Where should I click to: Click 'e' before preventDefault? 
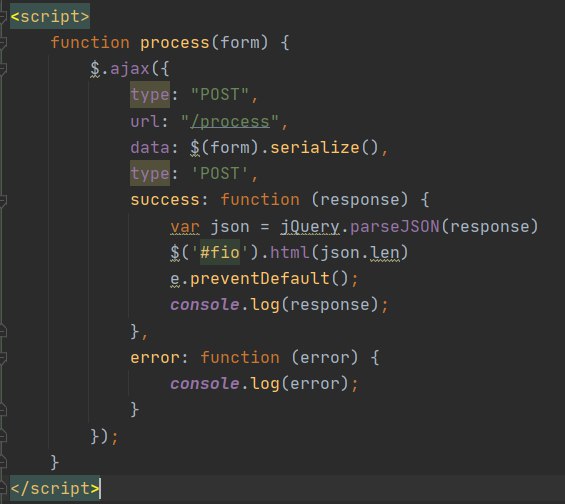tap(175, 279)
